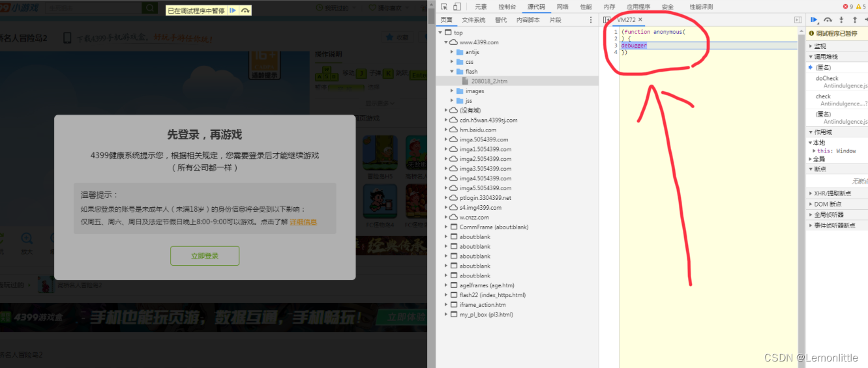The width and height of the screenshot is (868, 368).
Task: Resume from the page pause overlay
Action: tap(233, 10)
